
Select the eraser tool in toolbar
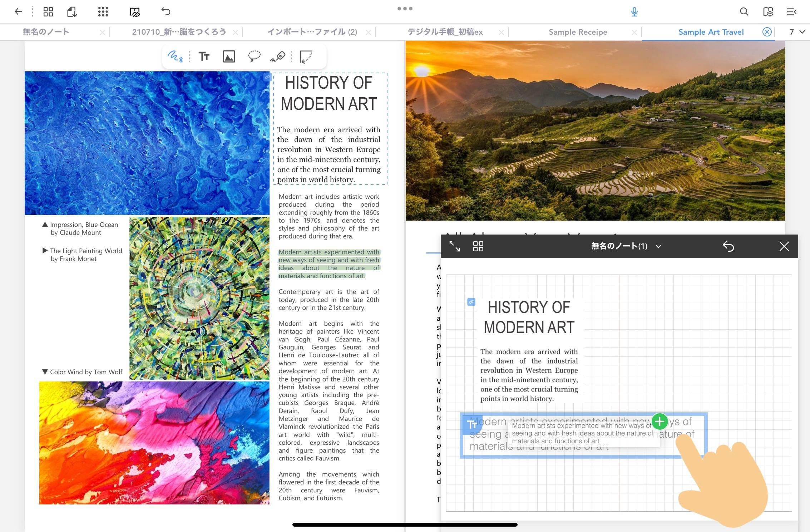278,56
